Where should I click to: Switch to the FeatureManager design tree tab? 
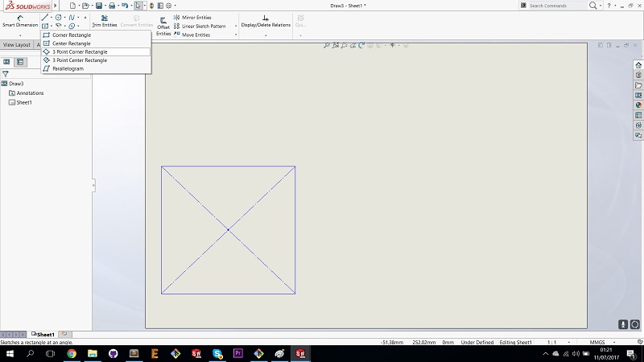[6, 62]
